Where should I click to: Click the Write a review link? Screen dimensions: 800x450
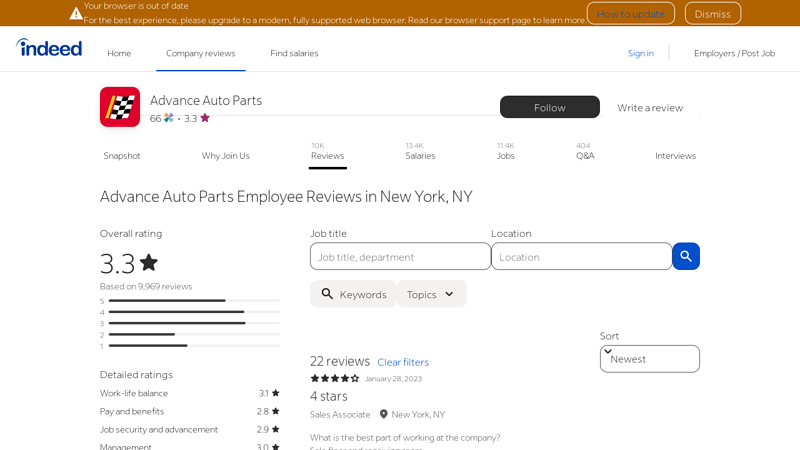(650, 108)
